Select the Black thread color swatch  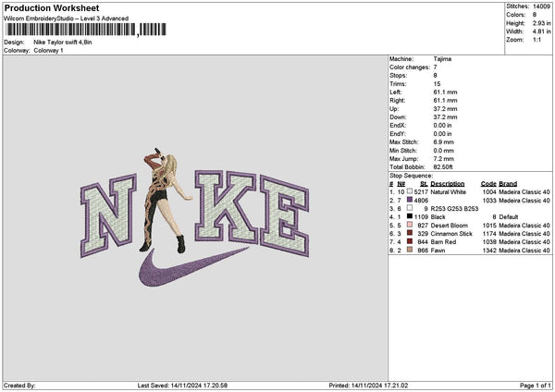point(410,216)
